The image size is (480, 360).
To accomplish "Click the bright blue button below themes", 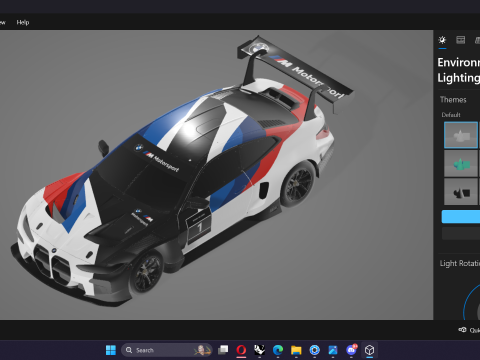I will tap(461, 216).
